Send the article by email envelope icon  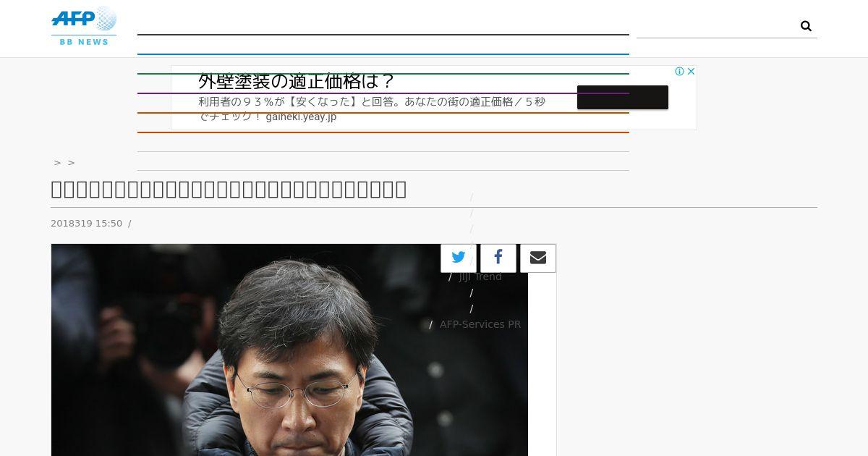click(x=538, y=258)
